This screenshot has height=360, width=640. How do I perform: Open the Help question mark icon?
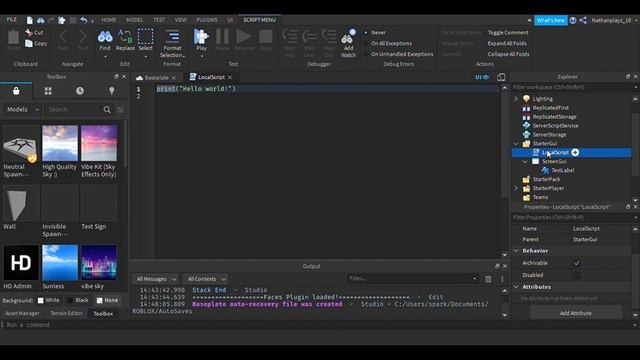coord(573,20)
